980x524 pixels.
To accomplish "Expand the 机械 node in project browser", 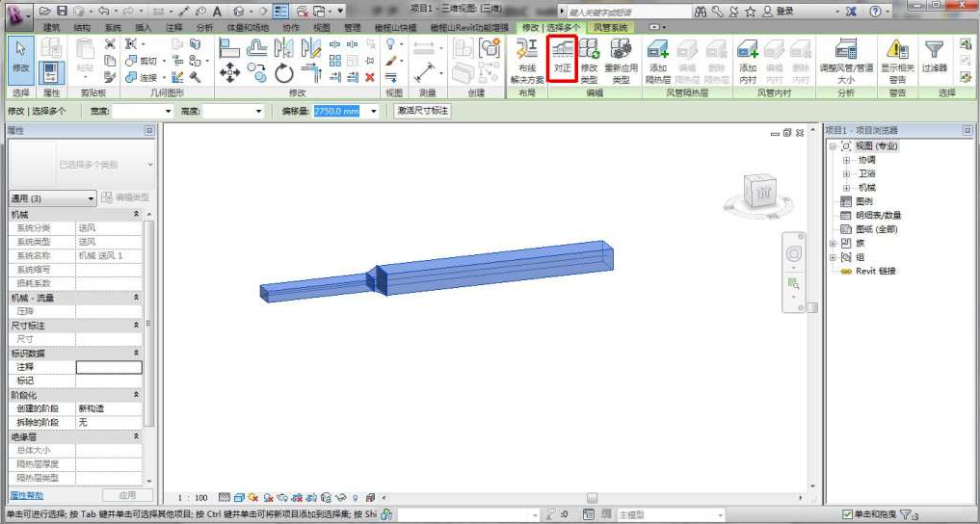I will (x=847, y=188).
